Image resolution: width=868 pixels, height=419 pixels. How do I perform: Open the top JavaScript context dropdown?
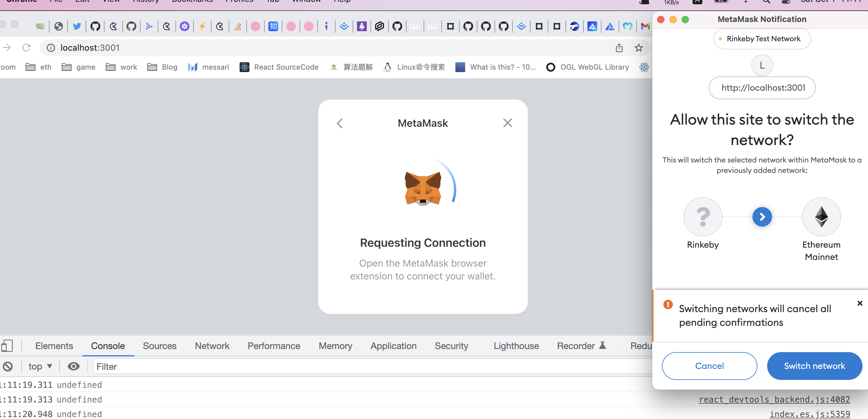(x=40, y=366)
